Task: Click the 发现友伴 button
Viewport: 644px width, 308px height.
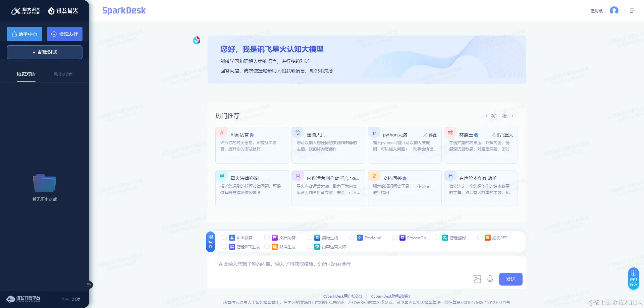Action: point(65,34)
